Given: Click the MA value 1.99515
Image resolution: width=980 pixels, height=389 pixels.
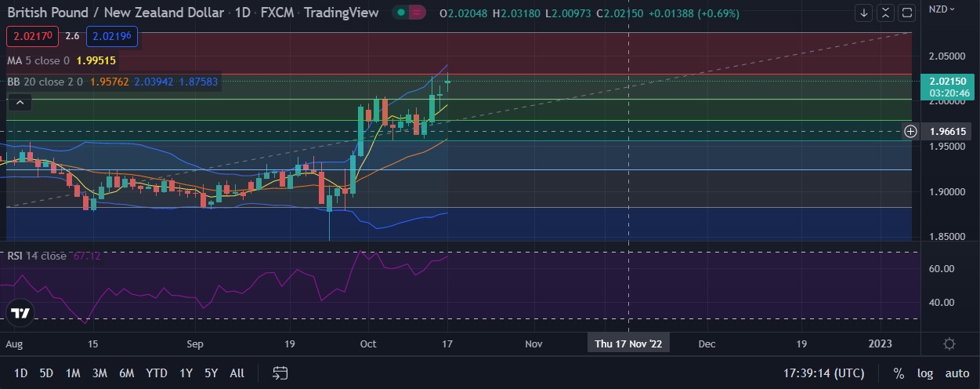Looking at the screenshot, I should (x=96, y=60).
